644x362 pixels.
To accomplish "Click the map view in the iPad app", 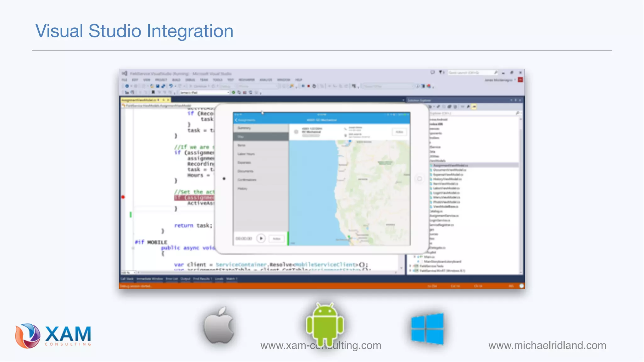I will pyautogui.click(x=350, y=193).
